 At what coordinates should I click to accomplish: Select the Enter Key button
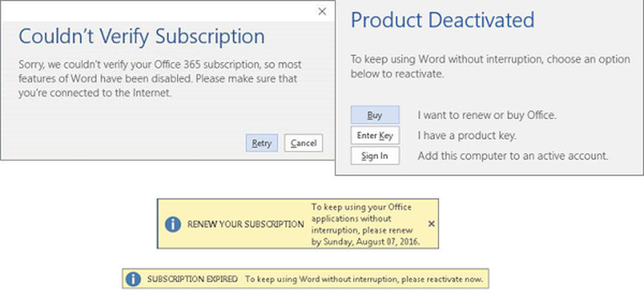(375, 135)
